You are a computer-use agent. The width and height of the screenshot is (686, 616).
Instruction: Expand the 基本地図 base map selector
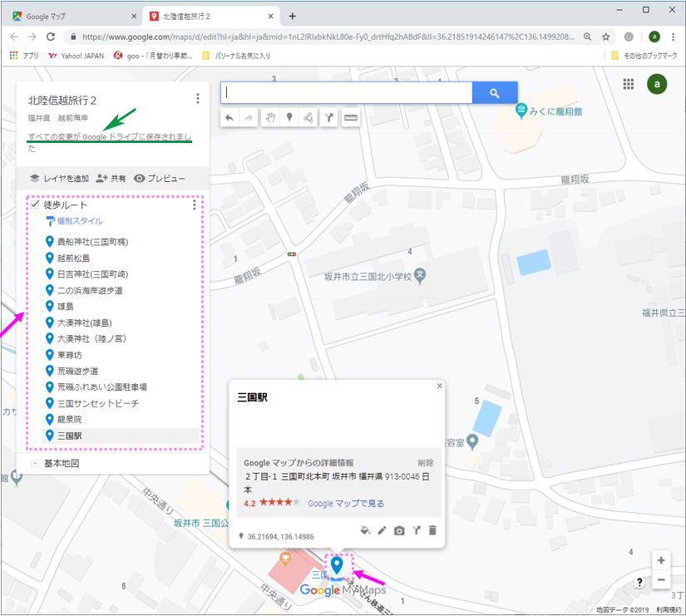35,463
